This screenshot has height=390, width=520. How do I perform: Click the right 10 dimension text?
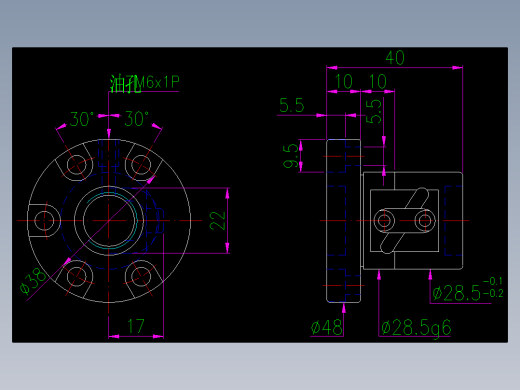pyautogui.click(x=378, y=82)
